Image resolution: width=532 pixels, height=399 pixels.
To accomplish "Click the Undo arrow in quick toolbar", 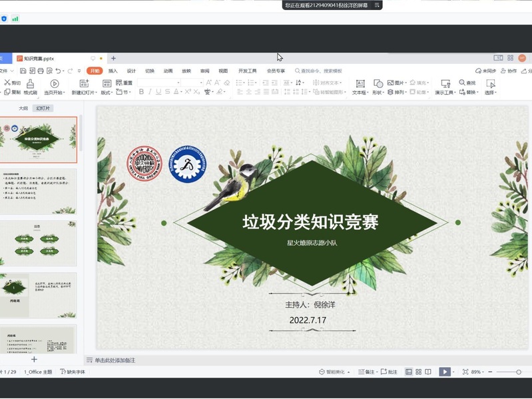I will coord(59,71).
